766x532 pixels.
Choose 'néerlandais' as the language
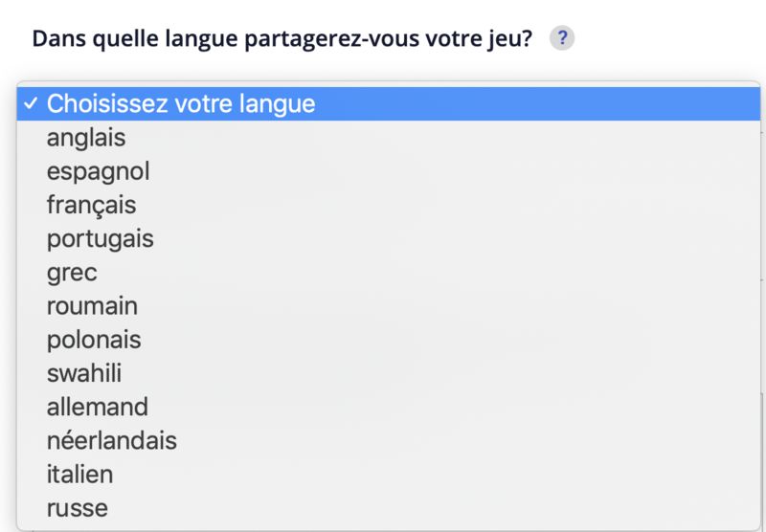[111, 440]
